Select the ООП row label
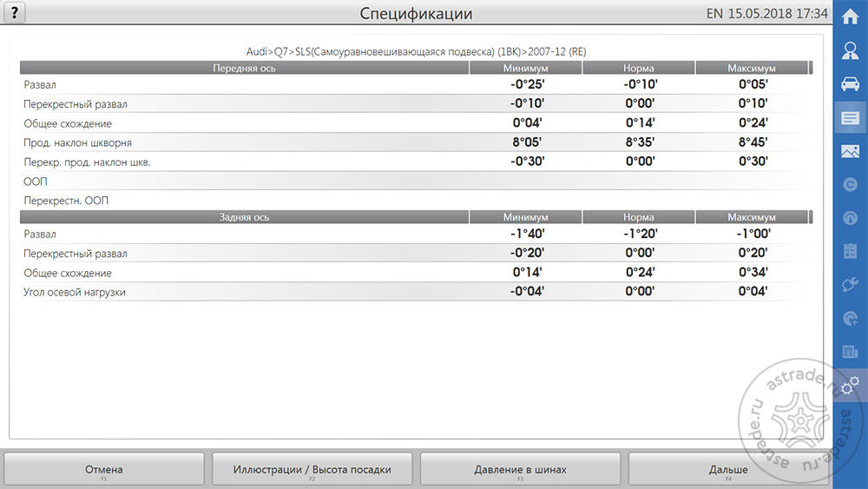Screen dimensions: 868x489 coord(36,181)
